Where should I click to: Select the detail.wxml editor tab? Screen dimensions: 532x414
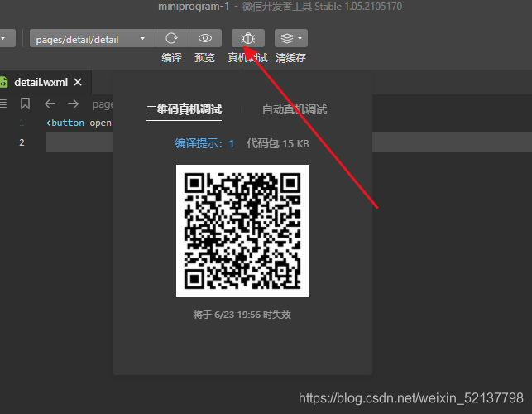point(46,82)
